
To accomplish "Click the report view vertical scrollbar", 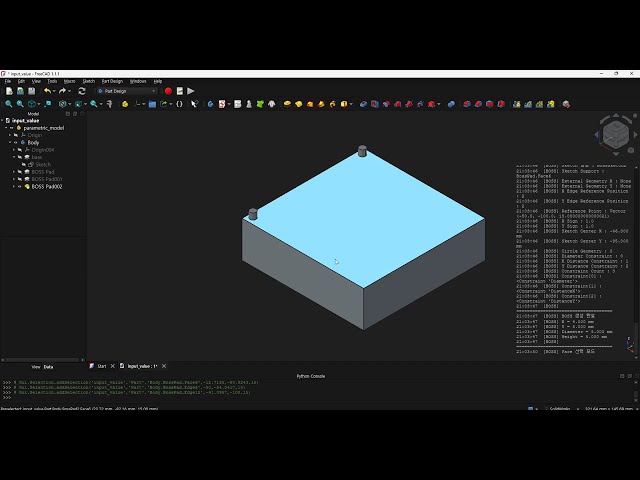I will click(x=636, y=261).
